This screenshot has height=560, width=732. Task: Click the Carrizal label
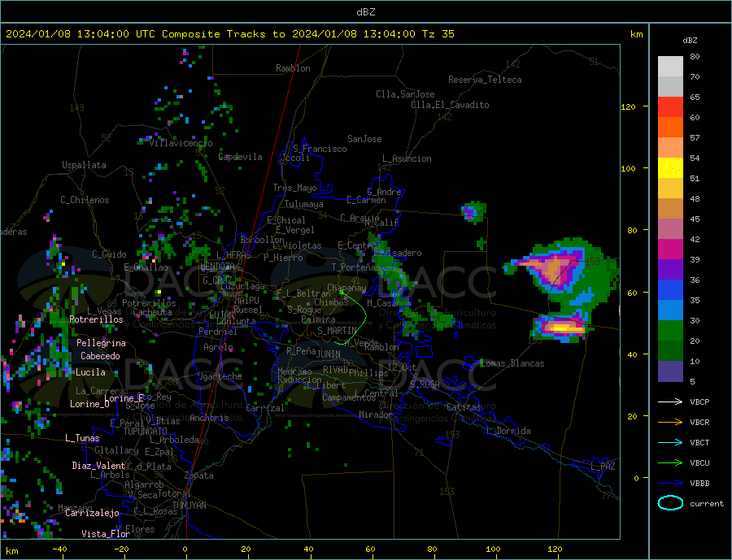click(264, 408)
